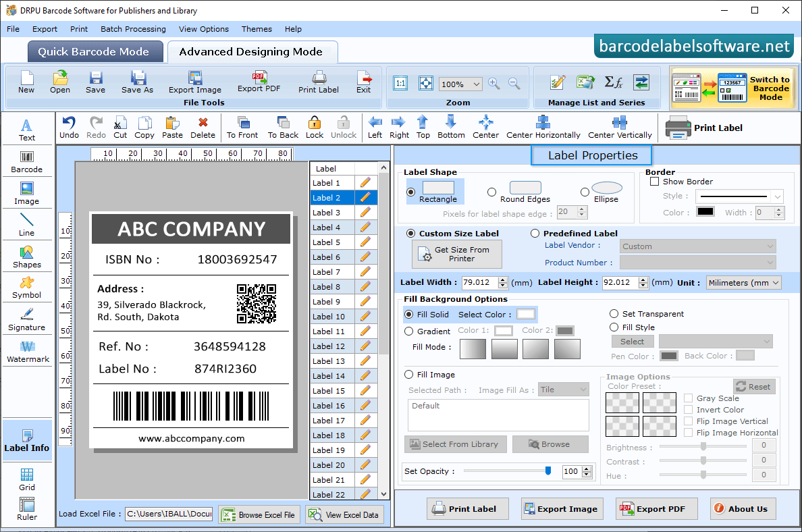Increase Label Width stepper value
Screen dimensions: 802x532
click(503, 280)
